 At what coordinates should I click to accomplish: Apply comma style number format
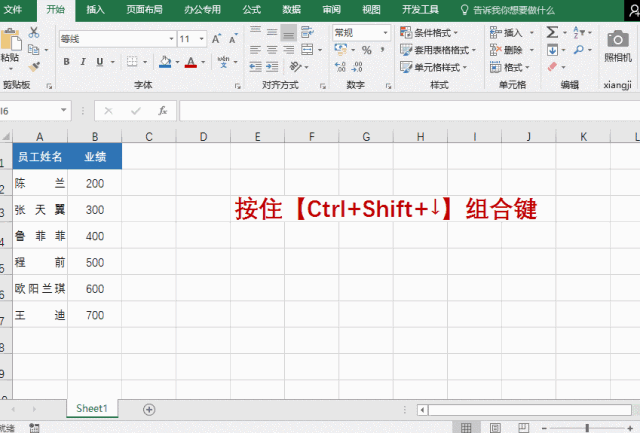click(x=382, y=50)
